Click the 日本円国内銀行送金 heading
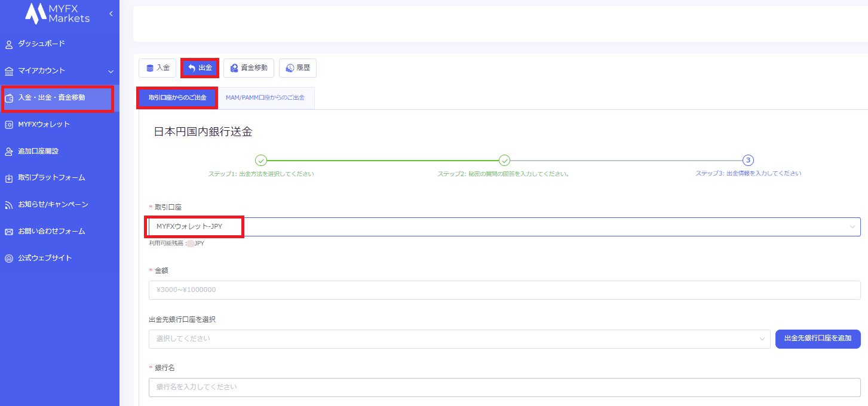The width and height of the screenshot is (868, 406). [x=203, y=132]
